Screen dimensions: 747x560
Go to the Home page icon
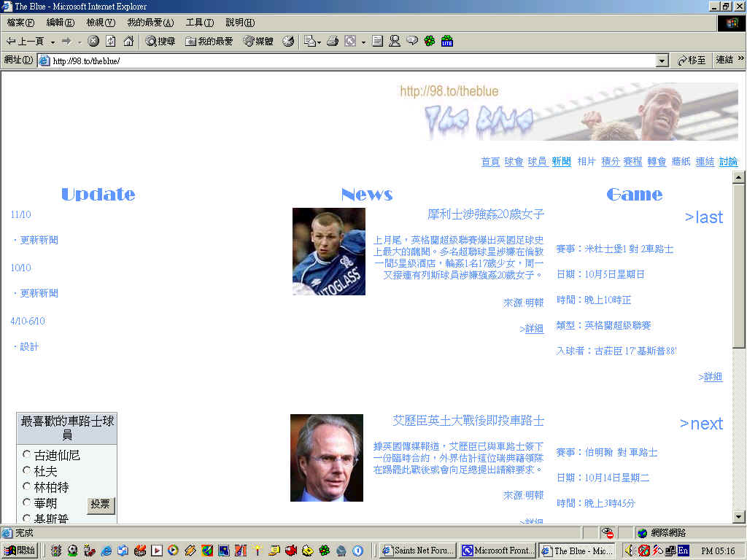coord(128,42)
